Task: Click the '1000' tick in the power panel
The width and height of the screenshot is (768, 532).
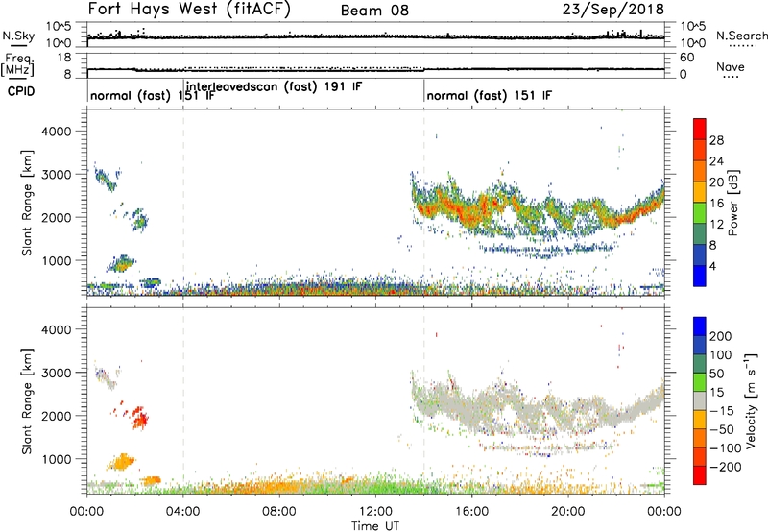Action: (x=56, y=260)
